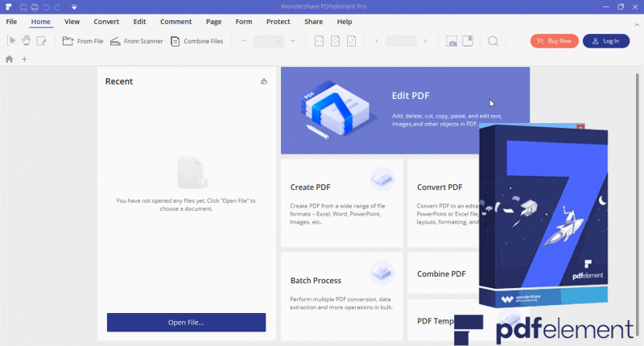Click the Log In button
Screen dimensions: 644x346
606,41
